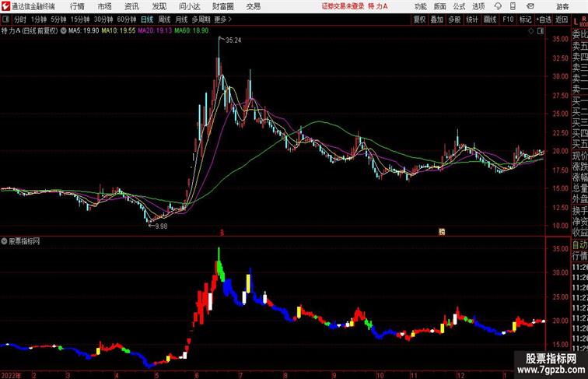Click the 35.24 high price label
This screenshot has width=588, height=379.
233,40
